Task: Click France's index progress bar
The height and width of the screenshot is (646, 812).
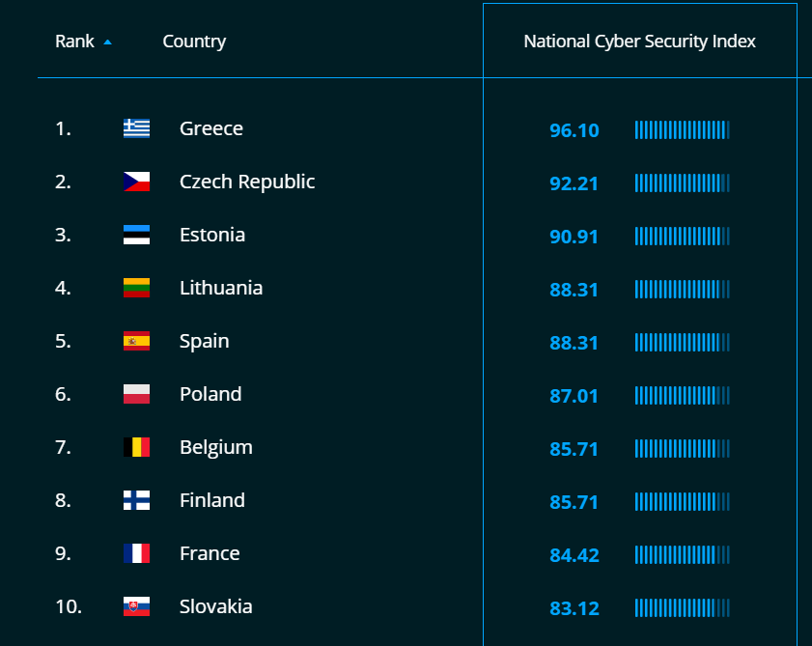Action: [682, 554]
